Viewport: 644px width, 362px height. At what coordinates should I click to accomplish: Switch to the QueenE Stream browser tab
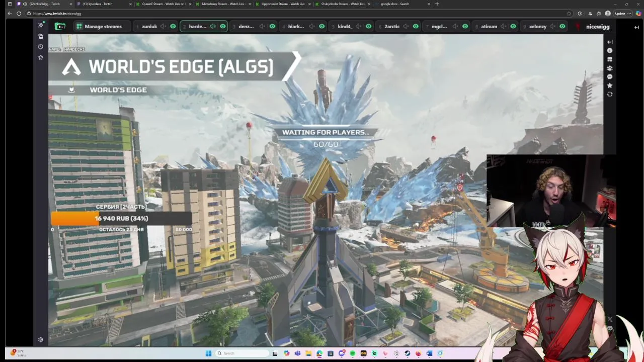164,4
